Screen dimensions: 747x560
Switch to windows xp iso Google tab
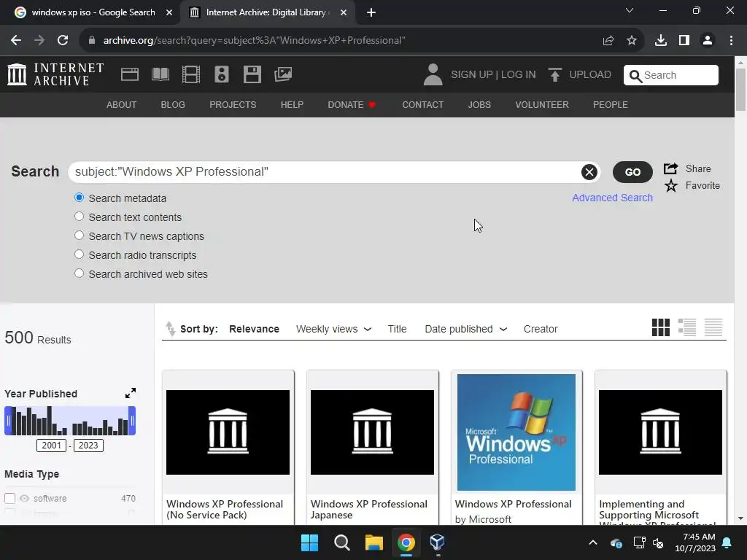(x=94, y=12)
